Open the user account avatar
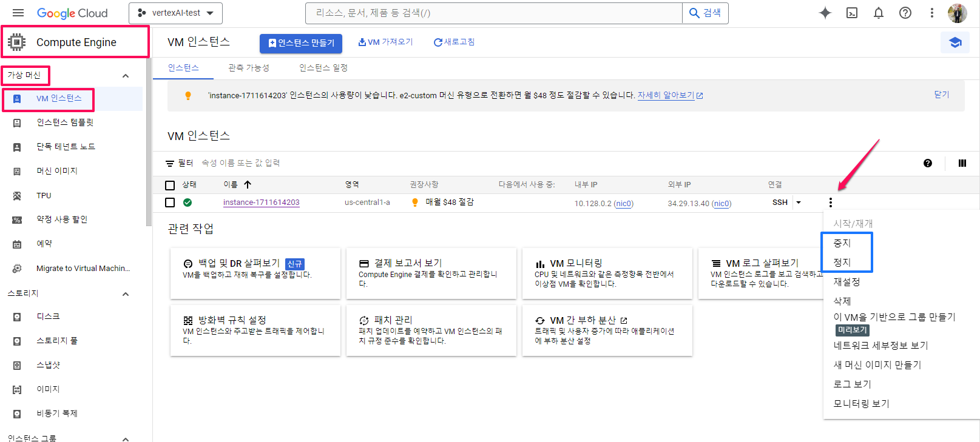Image resolution: width=980 pixels, height=442 pixels. pyautogui.click(x=958, y=13)
